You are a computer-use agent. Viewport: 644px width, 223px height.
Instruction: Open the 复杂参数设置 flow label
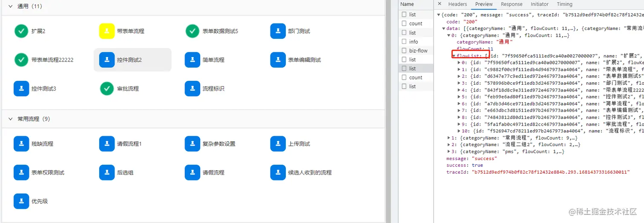219,144
